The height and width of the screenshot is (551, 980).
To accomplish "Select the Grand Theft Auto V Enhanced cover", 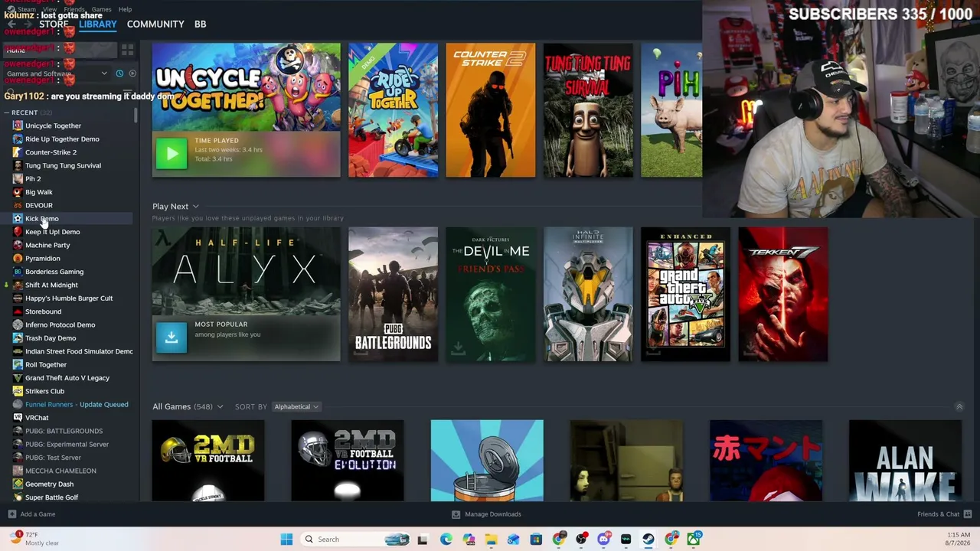I will [x=685, y=294].
